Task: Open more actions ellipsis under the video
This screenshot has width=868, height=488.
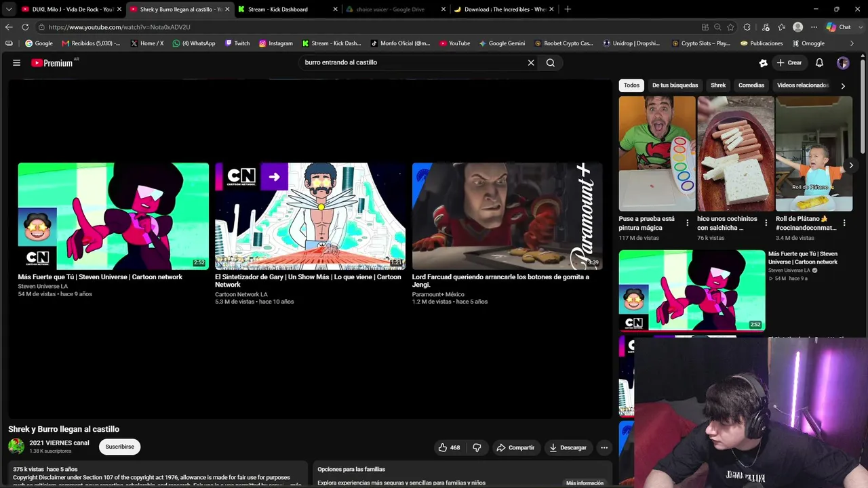Action: pos(604,447)
